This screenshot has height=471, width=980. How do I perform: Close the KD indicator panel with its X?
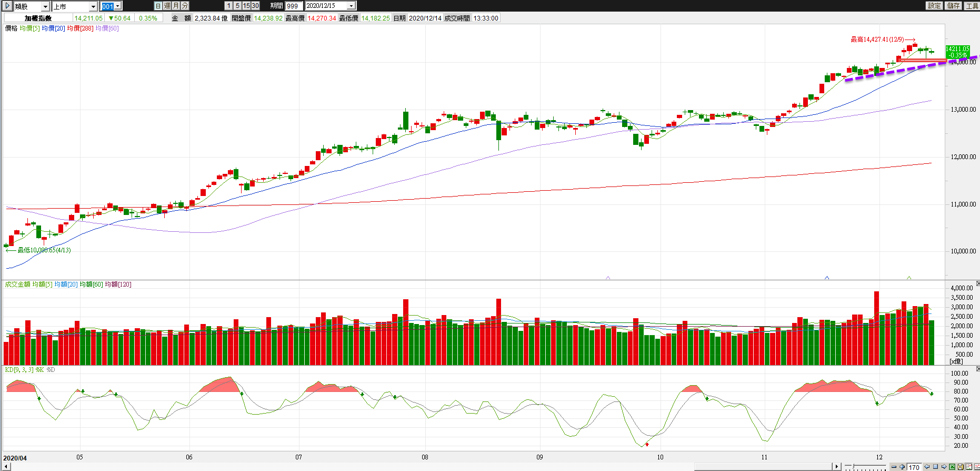coord(977,369)
